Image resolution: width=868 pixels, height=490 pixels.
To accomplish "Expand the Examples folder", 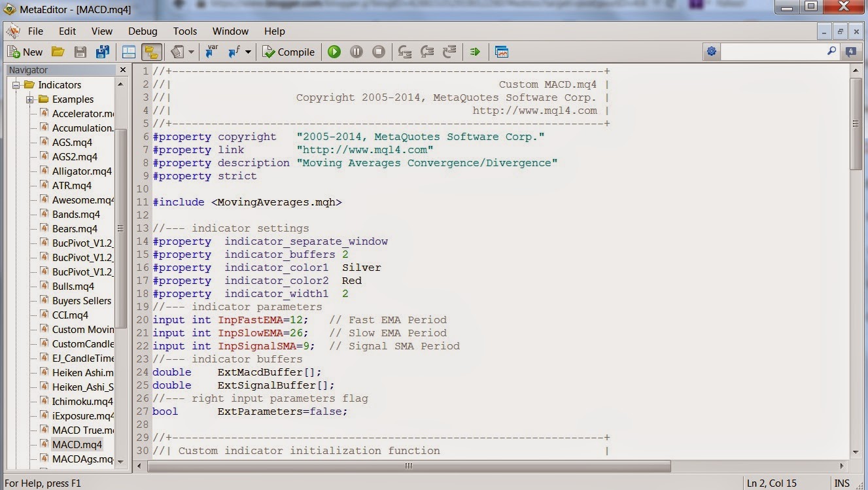I will click(30, 99).
